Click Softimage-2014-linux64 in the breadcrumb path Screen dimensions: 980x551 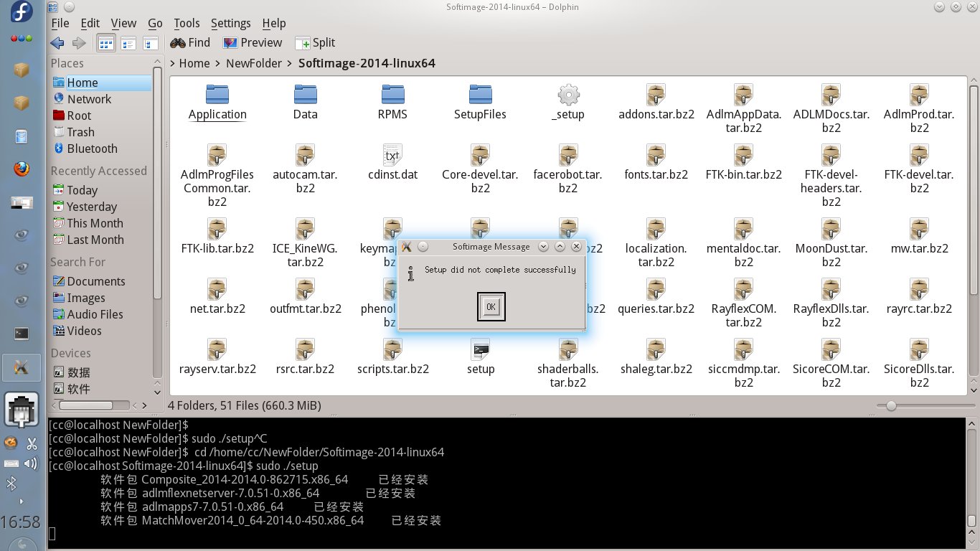click(x=367, y=63)
